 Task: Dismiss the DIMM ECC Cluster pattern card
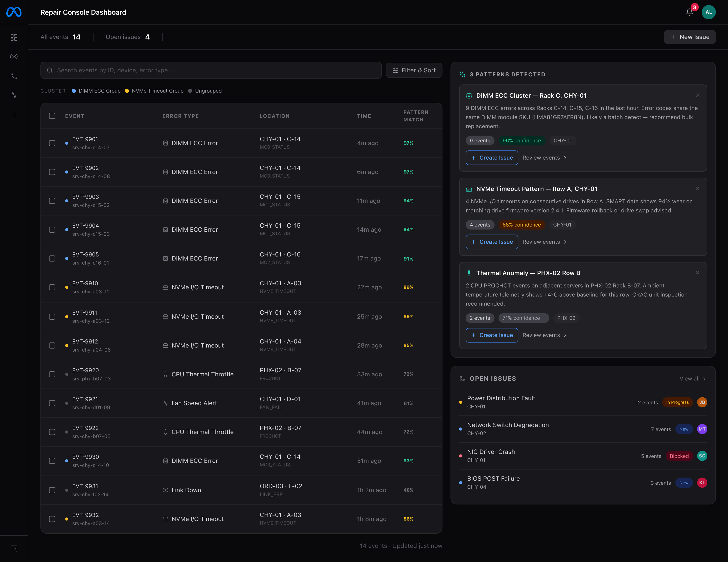coord(698,95)
